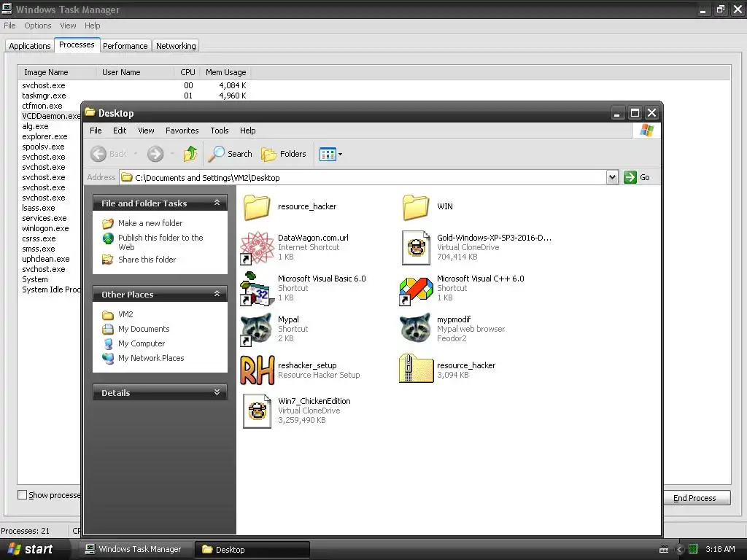Viewport: 747px width, 560px height.
Task: Click Publish this folder to the Web
Action: tap(160, 242)
